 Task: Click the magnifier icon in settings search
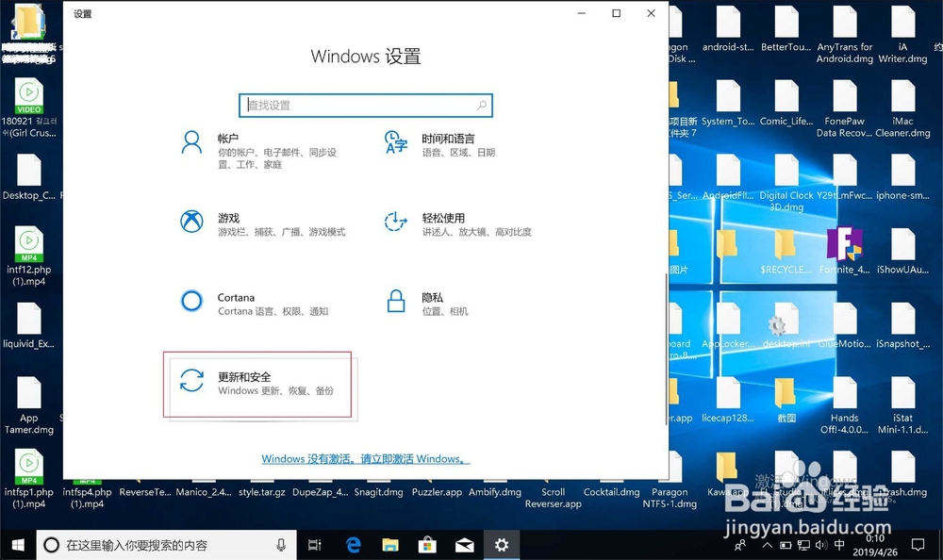(x=482, y=106)
